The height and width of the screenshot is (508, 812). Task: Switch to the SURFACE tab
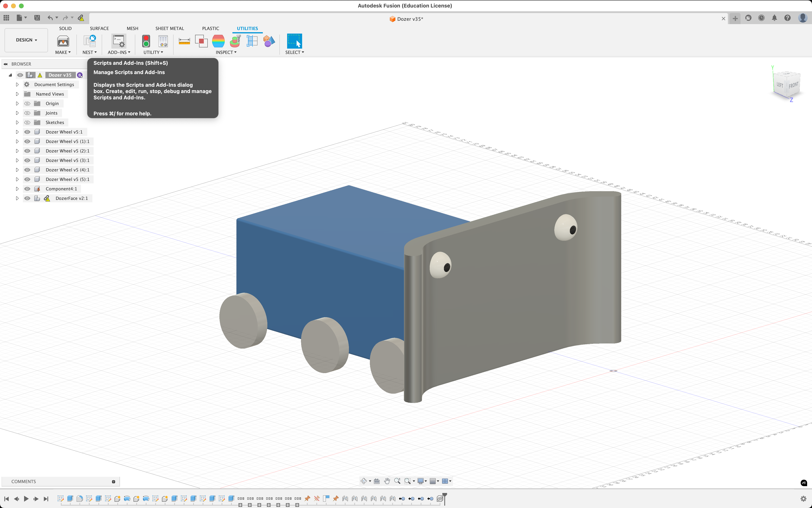(99, 29)
